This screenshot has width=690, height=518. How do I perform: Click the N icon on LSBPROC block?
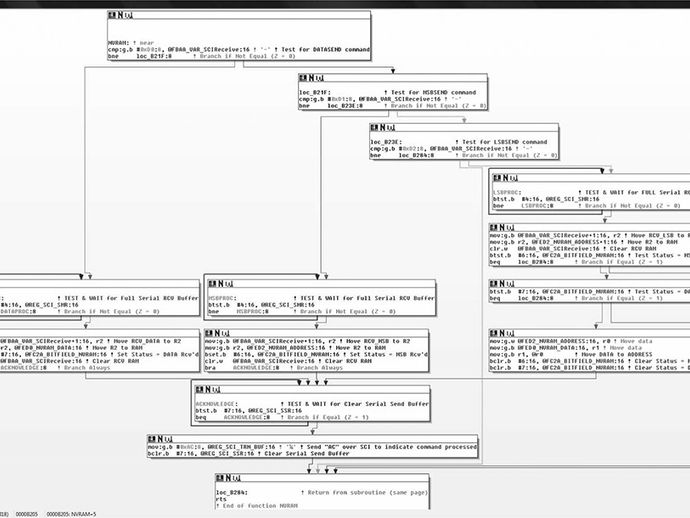pyautogui.click(x=506, y=178)
